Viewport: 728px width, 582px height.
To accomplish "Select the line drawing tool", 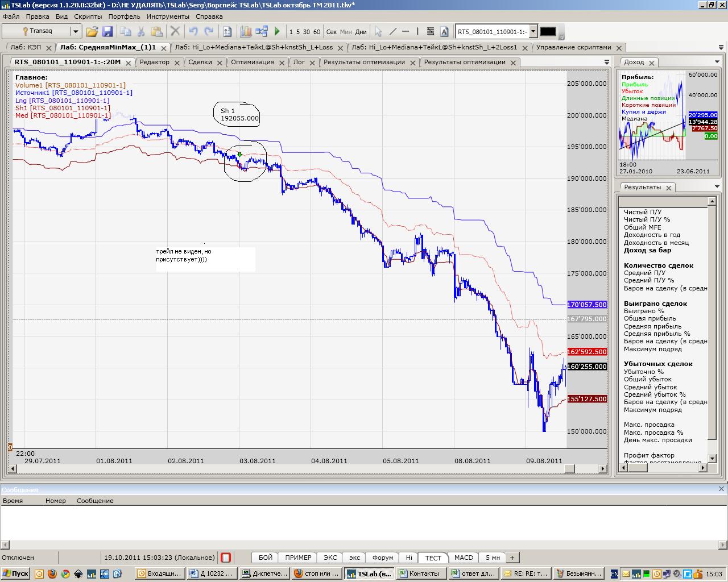I will 392,32.
